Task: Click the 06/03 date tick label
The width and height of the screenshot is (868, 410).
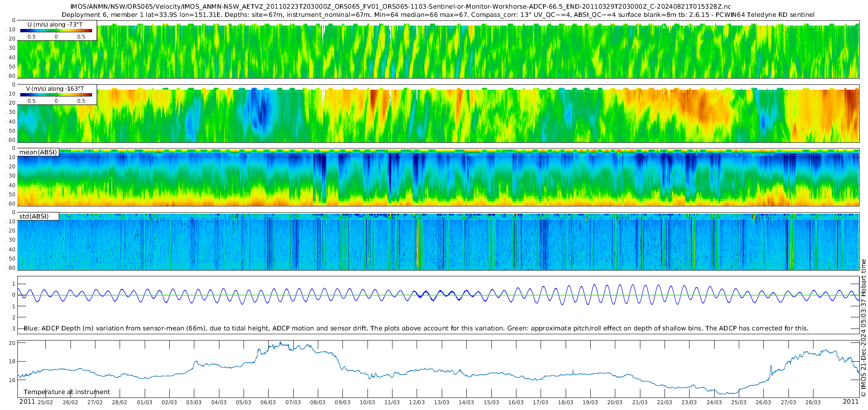Action: tap(268, 402)
